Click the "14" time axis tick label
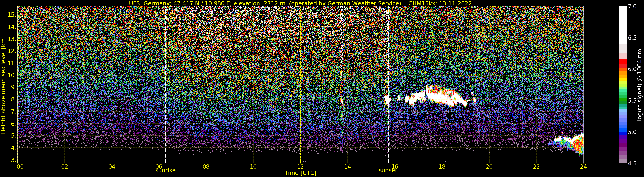The height and width of the screenshot is (177, 644). [348, 167]
